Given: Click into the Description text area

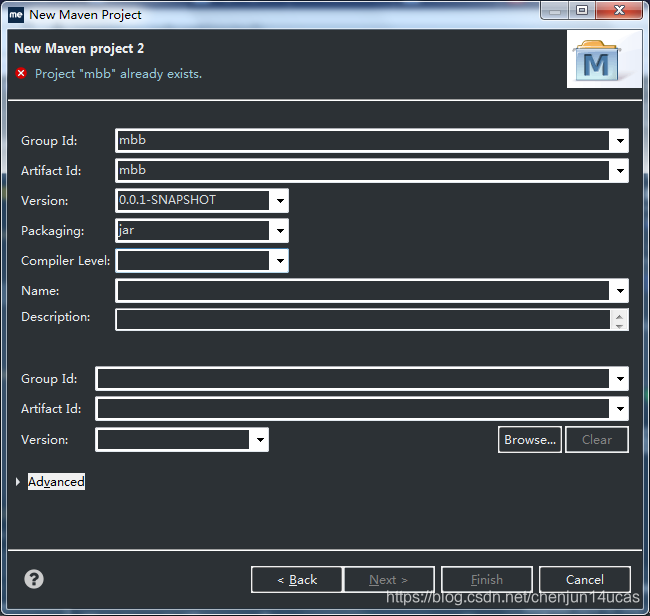Looking at the screenshot, I should point(363,319).
